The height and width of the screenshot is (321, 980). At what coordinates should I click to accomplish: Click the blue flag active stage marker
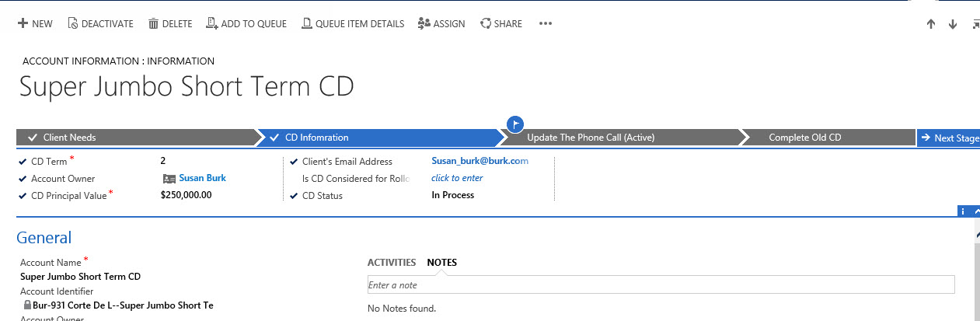514,124
